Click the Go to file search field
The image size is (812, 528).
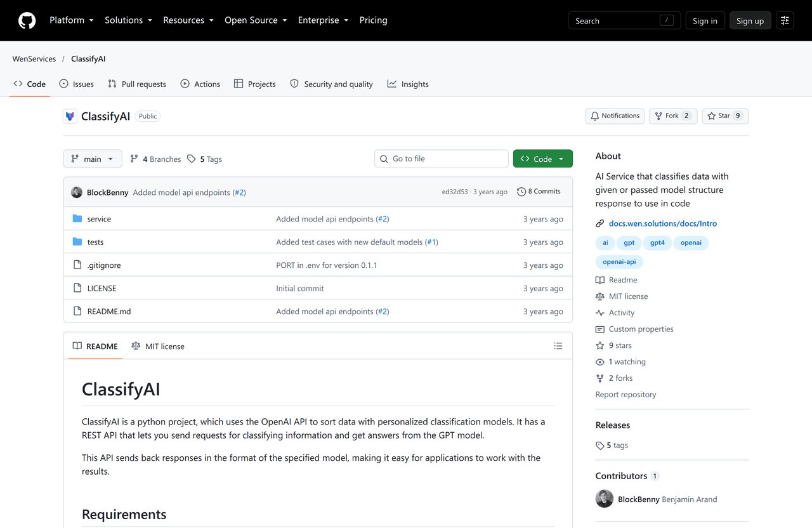442,159
